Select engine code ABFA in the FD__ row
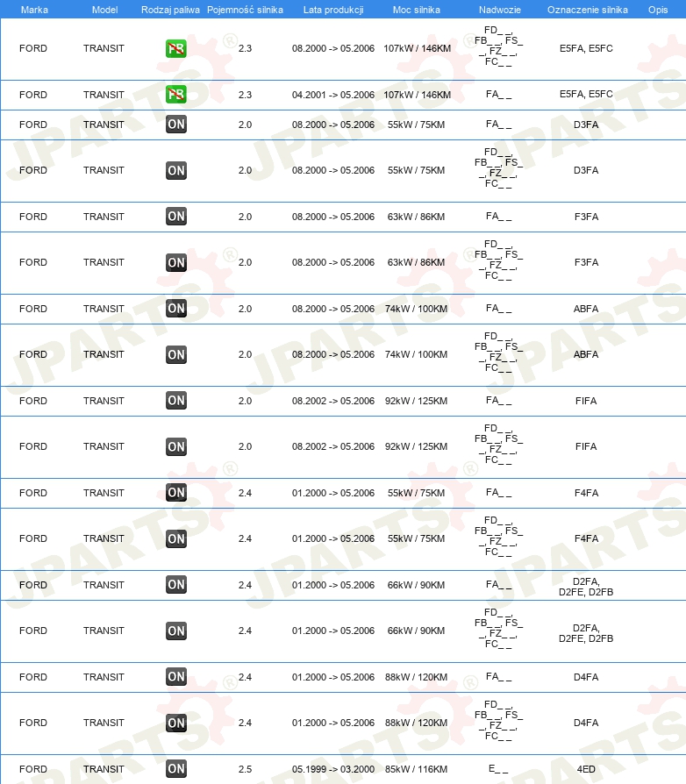 [x=586, y=354]
